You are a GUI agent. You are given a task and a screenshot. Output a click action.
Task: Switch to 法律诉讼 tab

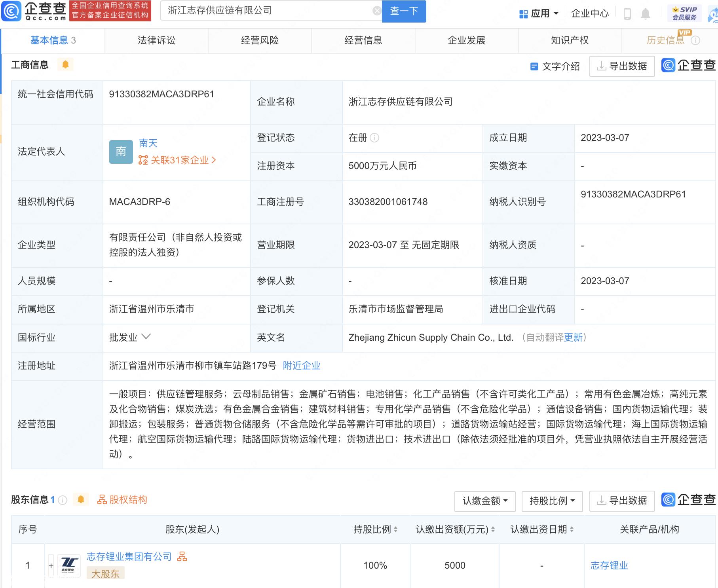pyautogui.click(x=156, y=40)
